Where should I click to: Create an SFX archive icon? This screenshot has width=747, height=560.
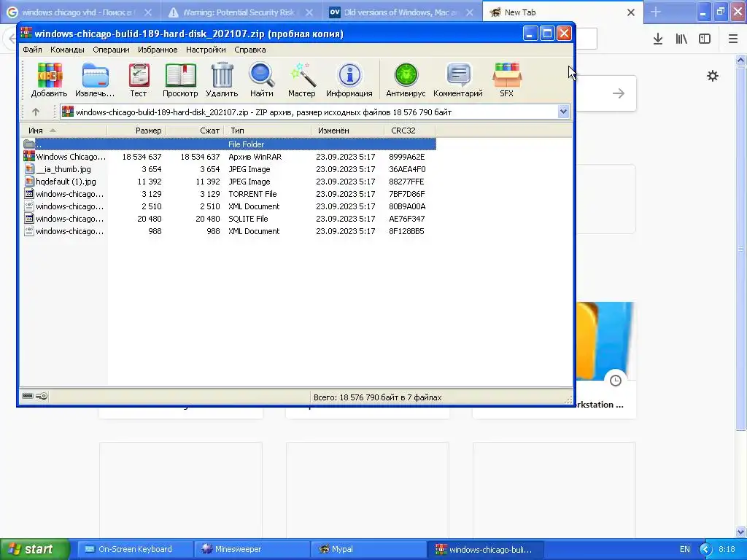(507, 80)
